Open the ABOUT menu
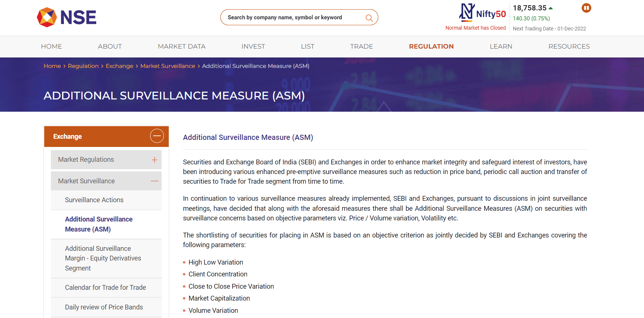 [x=110, y=46]
